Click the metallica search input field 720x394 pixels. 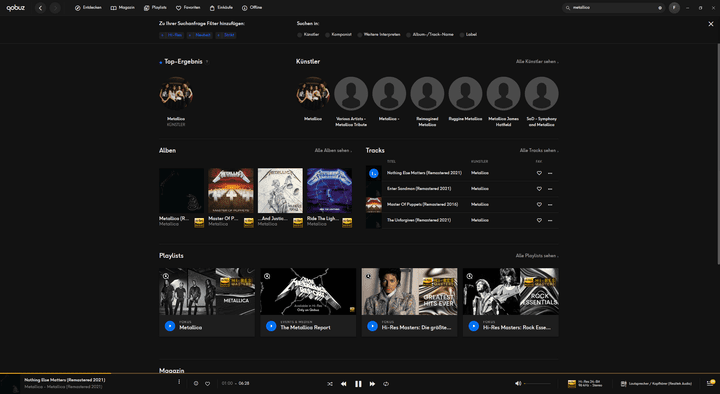[613, 8]
